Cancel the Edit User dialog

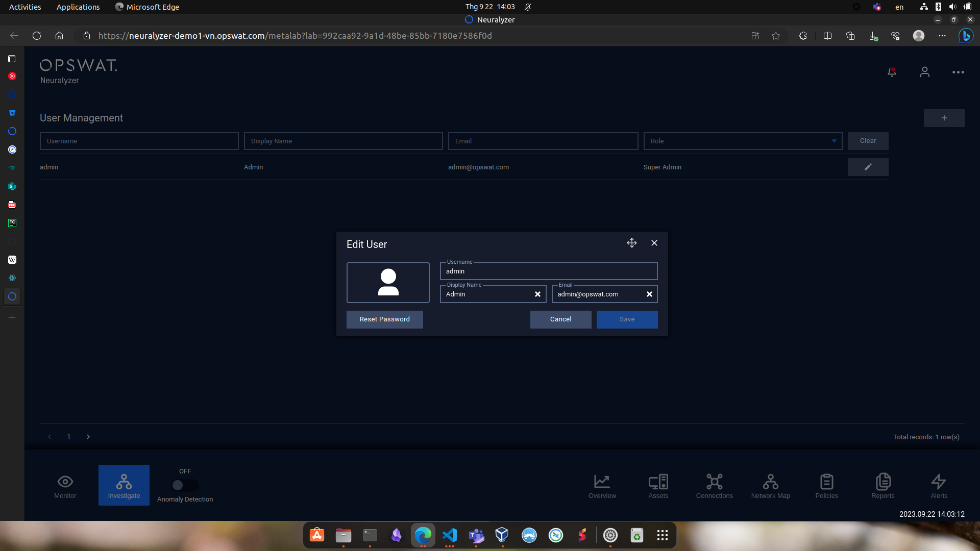pos(561,319)
